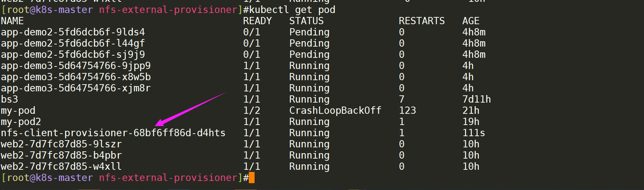Click Pending status of app-demo2-5fd6dcb6f-sj9j9
The image size is (644, 190).
pyautogui.click(x=309, y=55)
